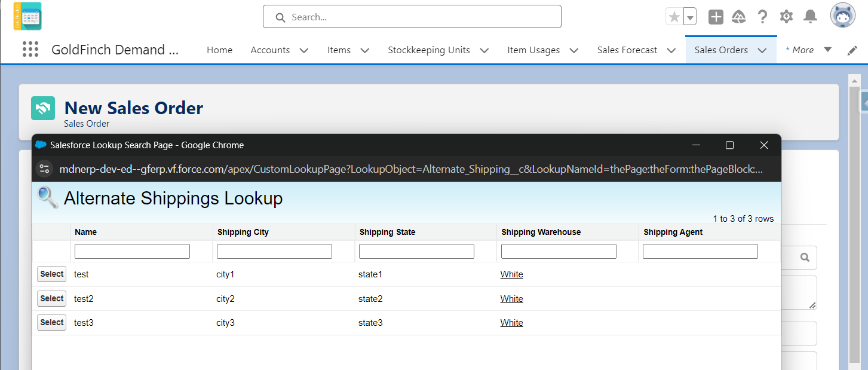Open the Trailhead guidance icon
The width and height of the screenshot is (868, 370).
click(x=739, y=17)
